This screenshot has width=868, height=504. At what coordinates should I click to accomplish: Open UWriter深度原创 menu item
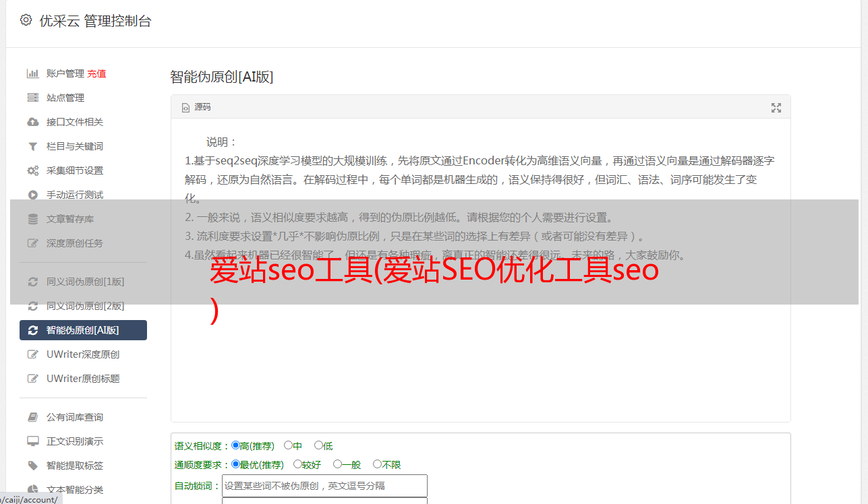tap(83, 354)
